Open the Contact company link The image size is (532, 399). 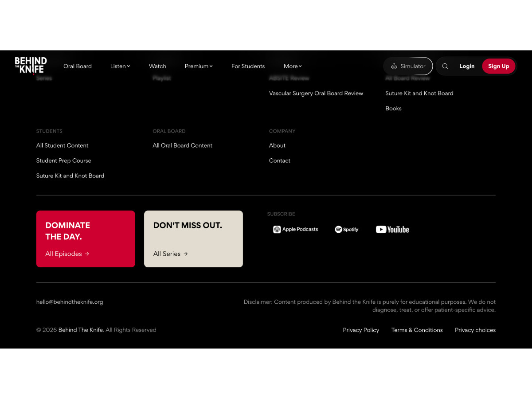point(280,160)
